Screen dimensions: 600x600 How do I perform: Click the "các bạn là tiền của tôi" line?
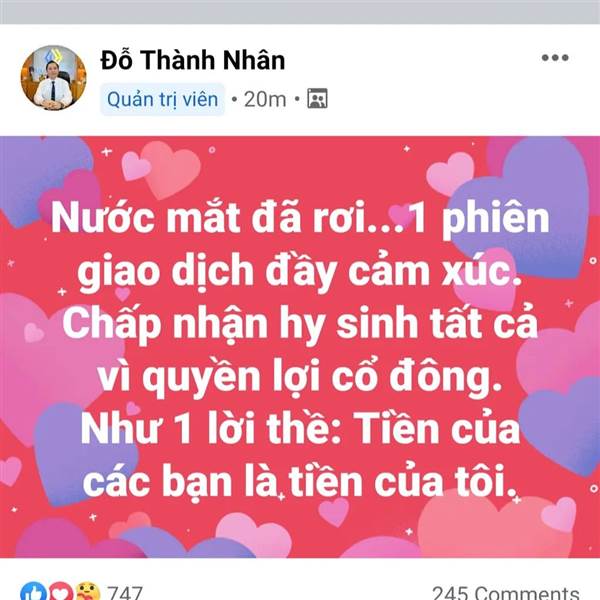[x=300, y=481]
